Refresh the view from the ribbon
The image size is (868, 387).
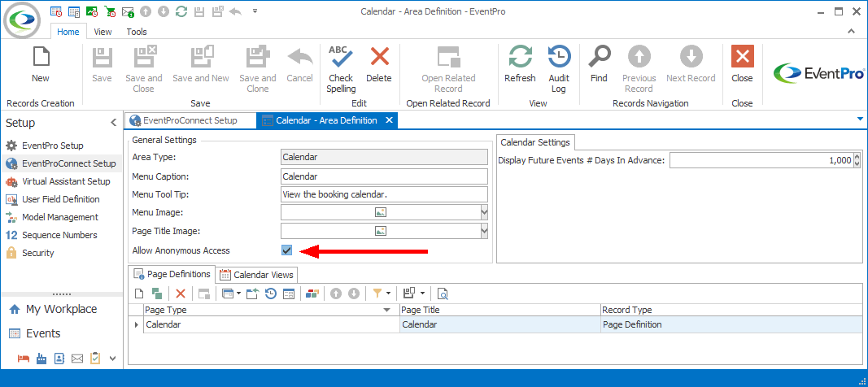click(520, 65)
